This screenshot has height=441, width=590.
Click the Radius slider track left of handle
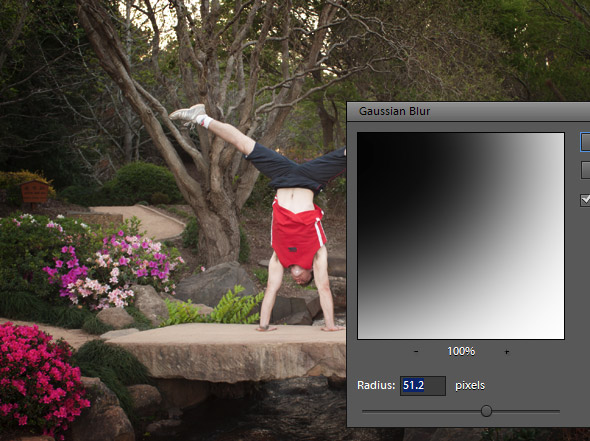click(x=421, y=411)
